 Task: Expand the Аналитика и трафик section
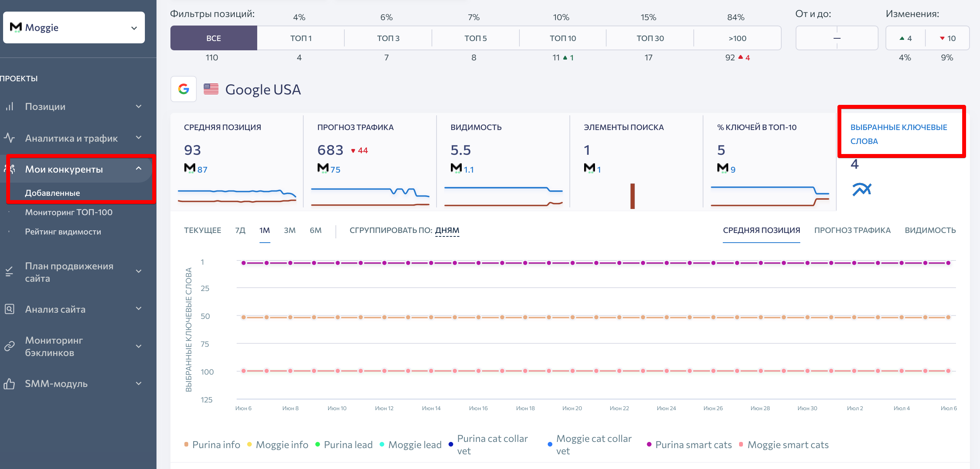point(139,138)
